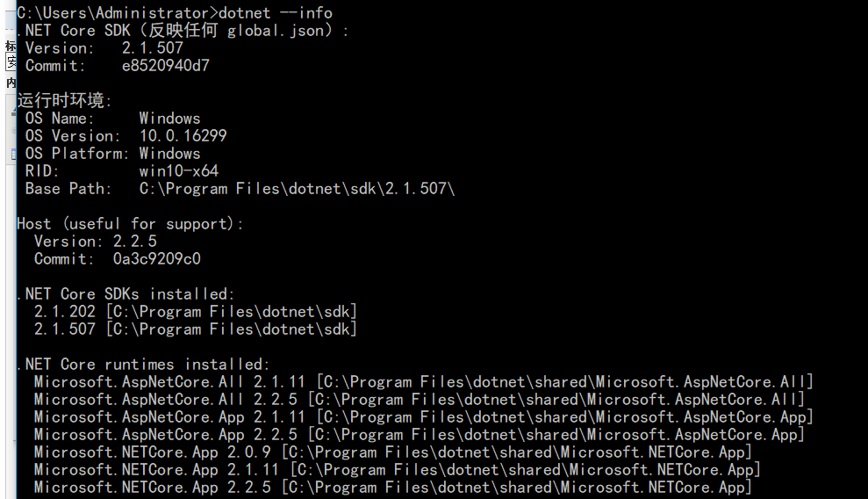
Task: Click the '运行时环境' section heading
Action: pos(64,100)
